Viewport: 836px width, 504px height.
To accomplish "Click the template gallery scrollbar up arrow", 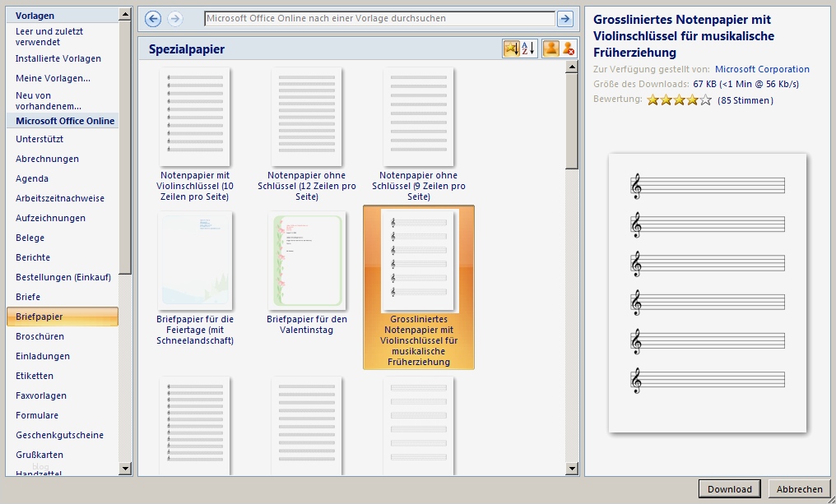I will click(x=572, y=67).
